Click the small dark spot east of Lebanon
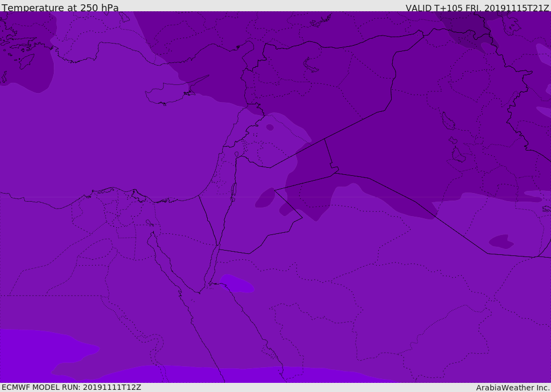551x392 pixels. pyautogui.click(x=270, y=127)
